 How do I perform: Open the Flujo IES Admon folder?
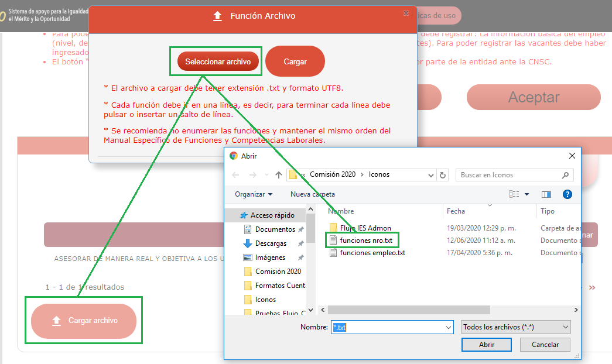365,228
